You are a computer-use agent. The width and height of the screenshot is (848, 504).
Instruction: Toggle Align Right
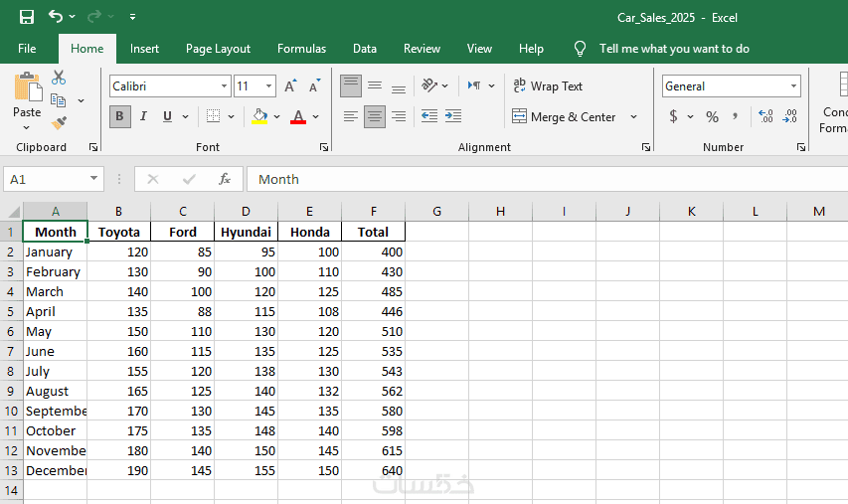399,116
